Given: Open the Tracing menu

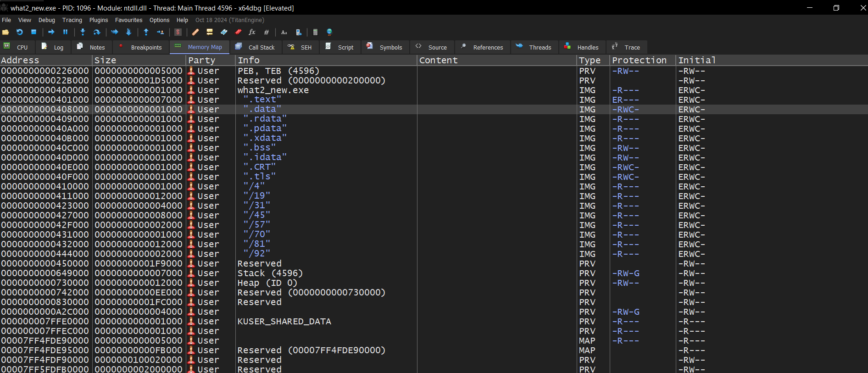Looking at the screenshot, I should (x=72, y=20).
